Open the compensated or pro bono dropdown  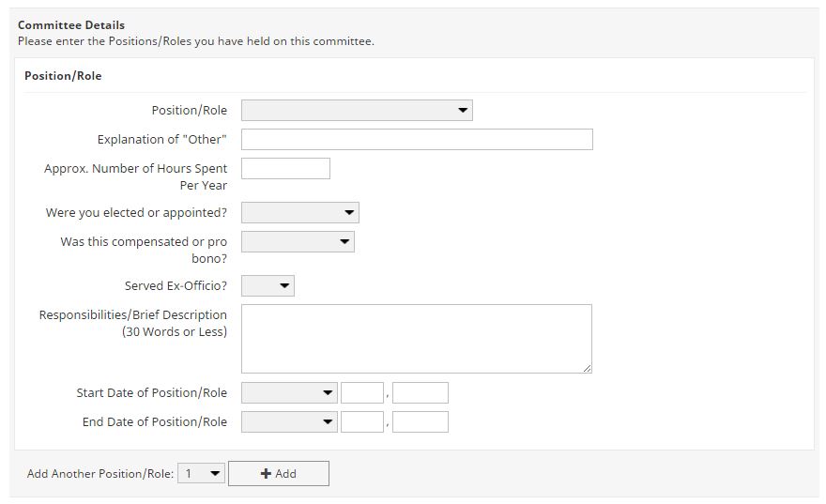(x=298, y=242)
